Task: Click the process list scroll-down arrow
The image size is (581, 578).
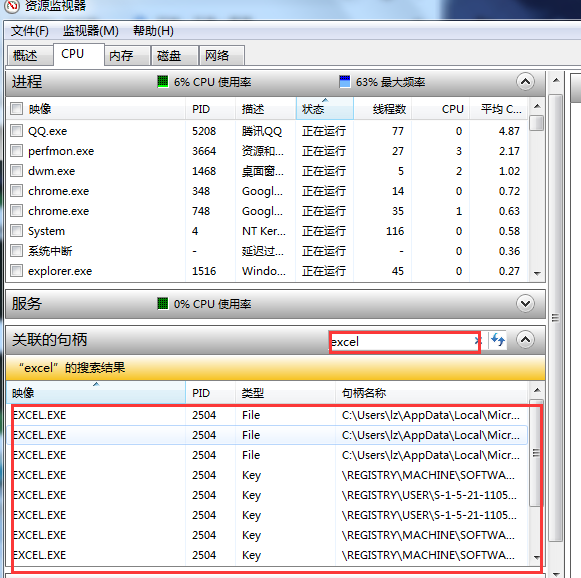Action: click(537, 273)
